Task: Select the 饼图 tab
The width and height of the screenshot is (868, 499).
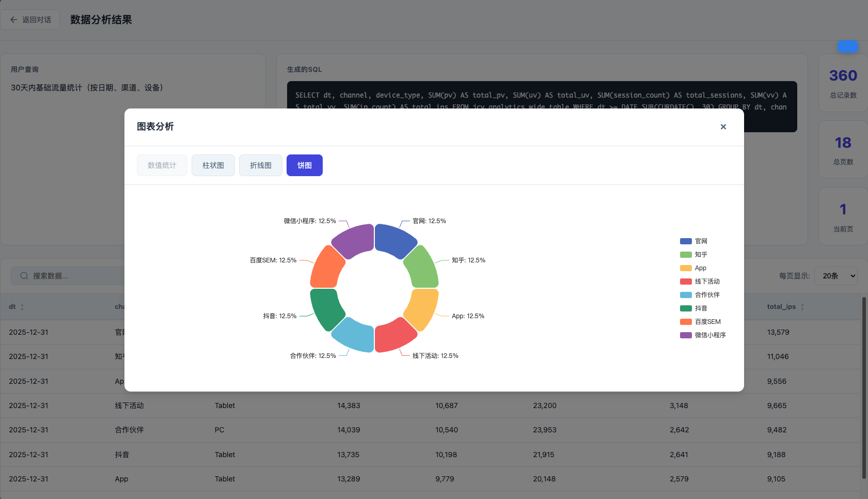Action: (x=305, y=165)
